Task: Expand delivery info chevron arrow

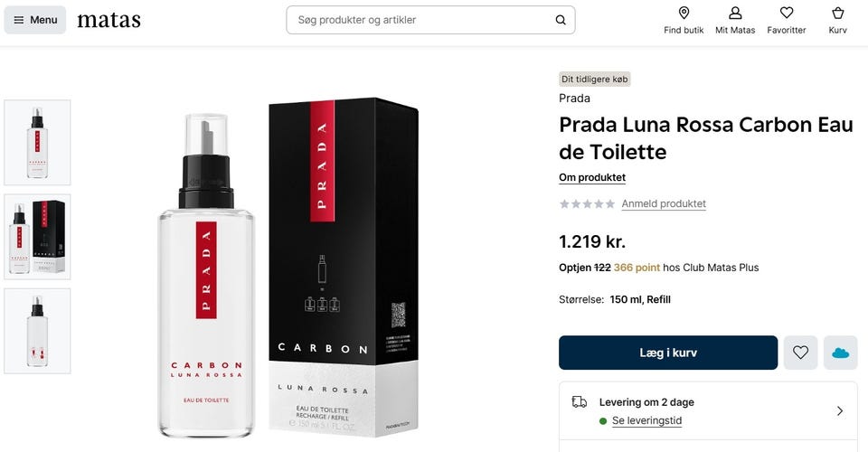Action: click(x=840, y=411)
